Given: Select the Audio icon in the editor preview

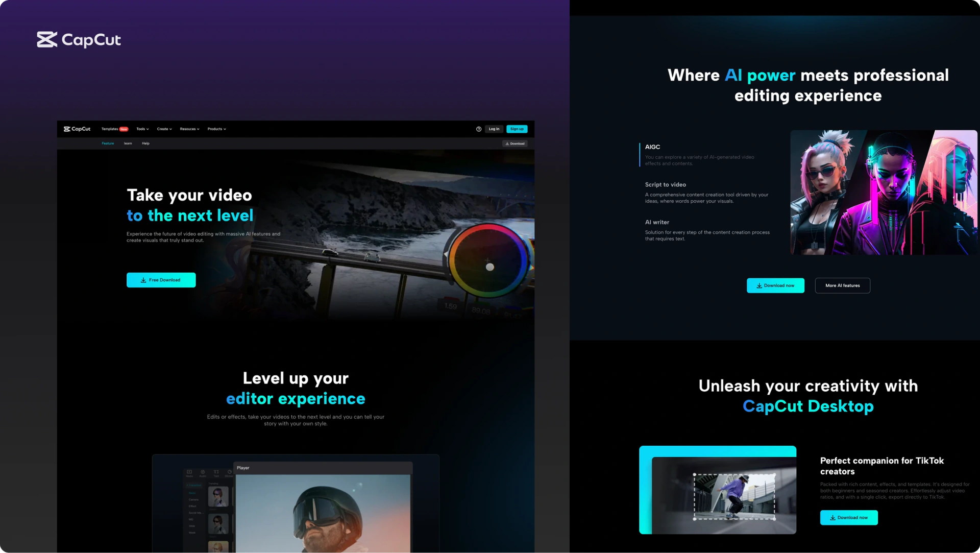Looking at the screenshot, I should pyautogui.click(x=203, y=473).
